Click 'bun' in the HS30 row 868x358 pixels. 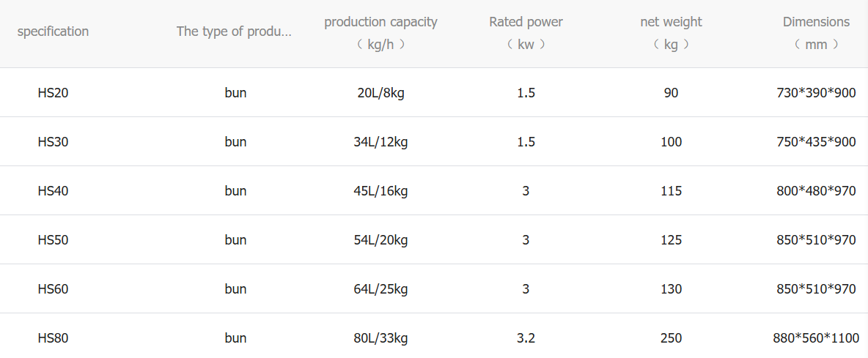click(x=235, y=142)
